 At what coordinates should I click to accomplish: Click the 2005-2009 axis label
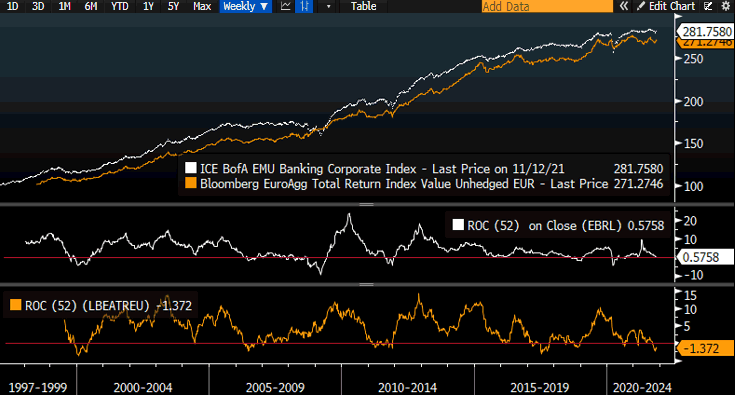[275, 388]
